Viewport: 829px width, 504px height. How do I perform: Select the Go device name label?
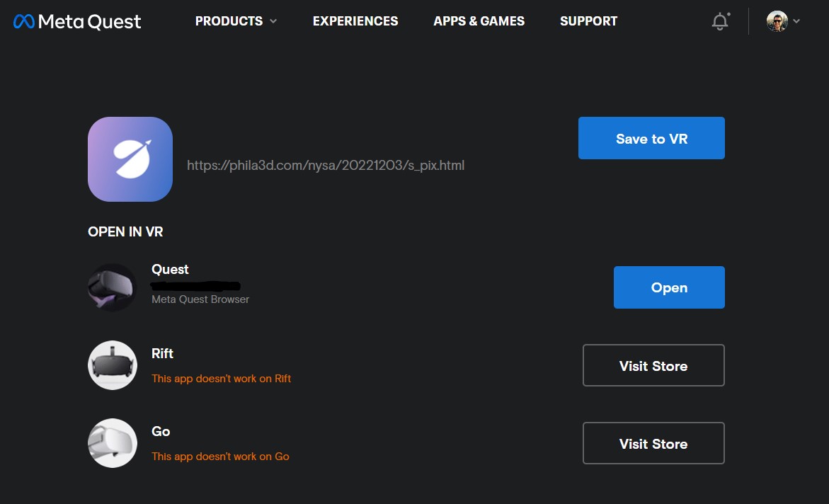click(x=161, y=432)
